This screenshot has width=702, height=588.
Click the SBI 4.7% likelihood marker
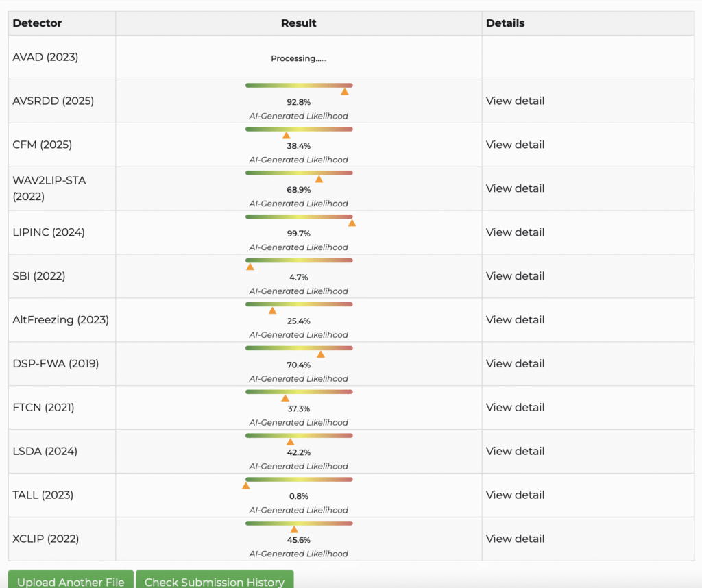[250, 267]
